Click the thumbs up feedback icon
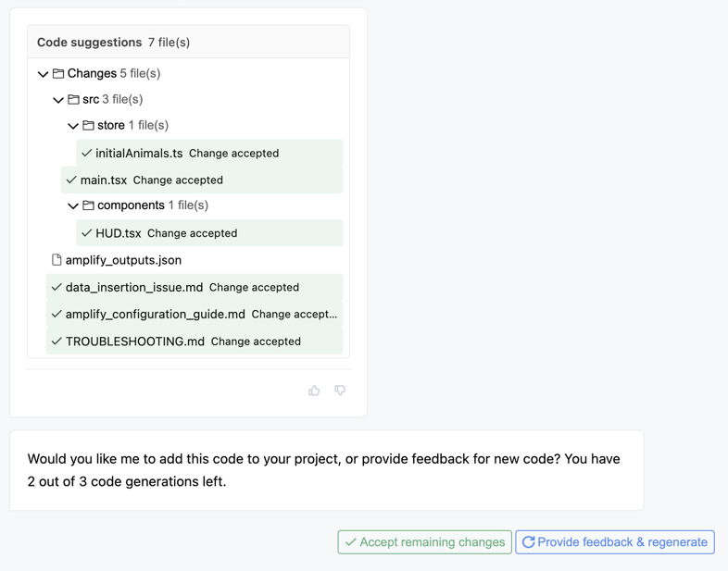728x571 pixels. (x=314, y=391)
